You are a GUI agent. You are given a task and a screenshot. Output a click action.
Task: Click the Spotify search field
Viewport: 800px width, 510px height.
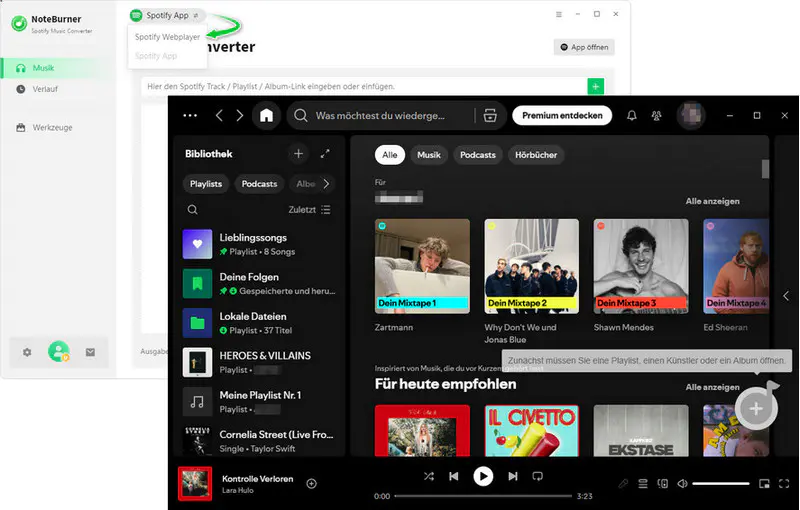point(380,116)
